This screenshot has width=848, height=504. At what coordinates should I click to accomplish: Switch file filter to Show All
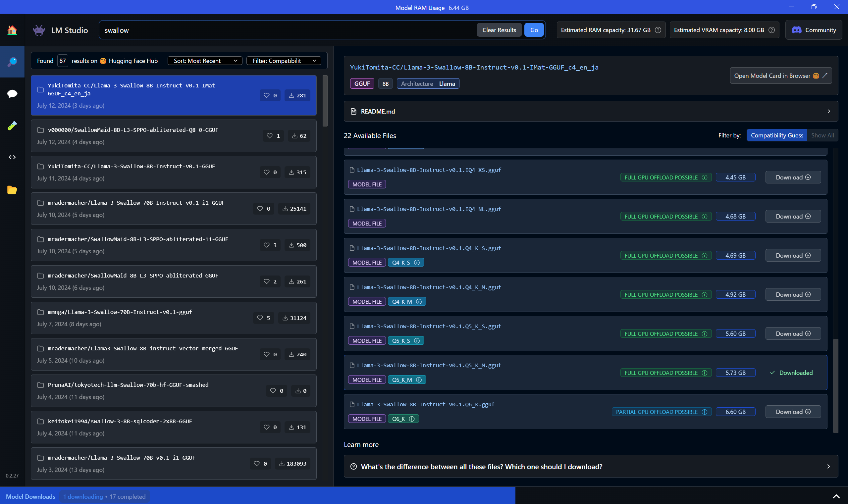coord(822,135)
